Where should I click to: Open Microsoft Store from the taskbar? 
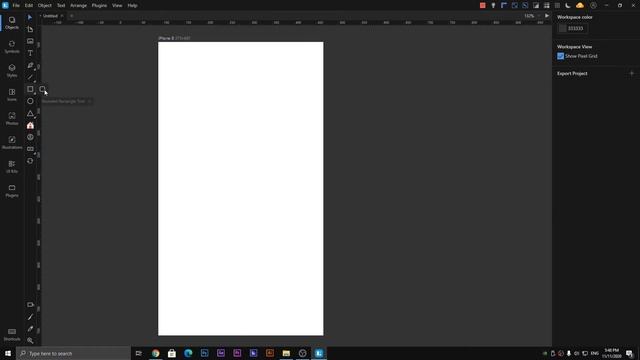click(172, 353)
